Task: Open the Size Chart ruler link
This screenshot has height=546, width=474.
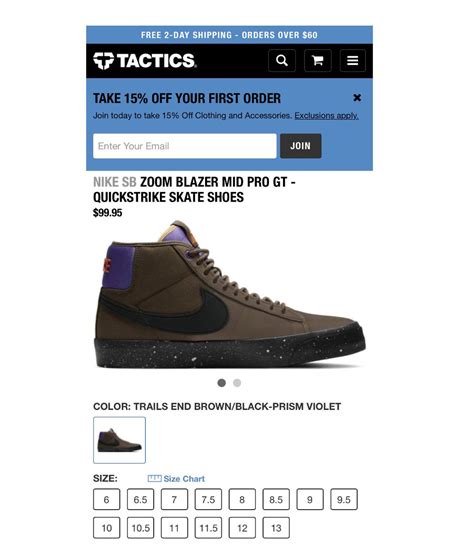Action: tap(176, 478)
